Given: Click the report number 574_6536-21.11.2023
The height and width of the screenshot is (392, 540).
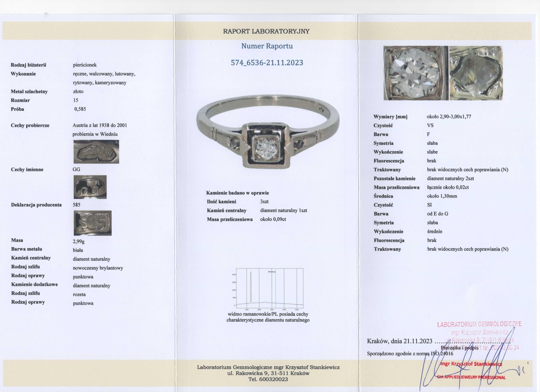Looking at the screenshot, I should point(267,63).
